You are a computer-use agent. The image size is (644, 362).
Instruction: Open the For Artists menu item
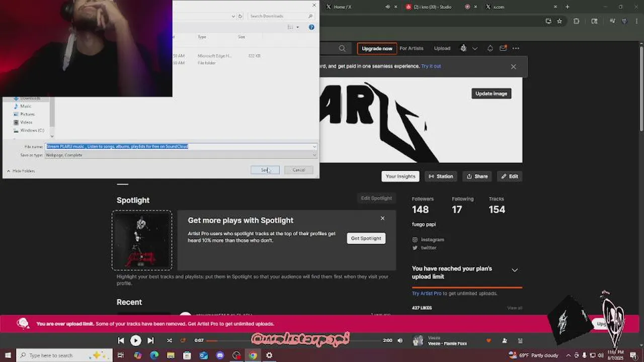[x=412, y=49]
